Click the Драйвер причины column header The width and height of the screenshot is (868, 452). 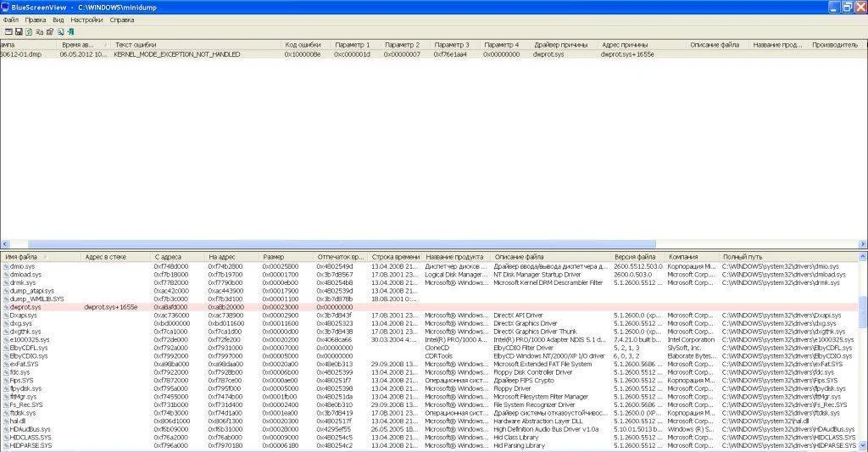[x=564, y=44]
